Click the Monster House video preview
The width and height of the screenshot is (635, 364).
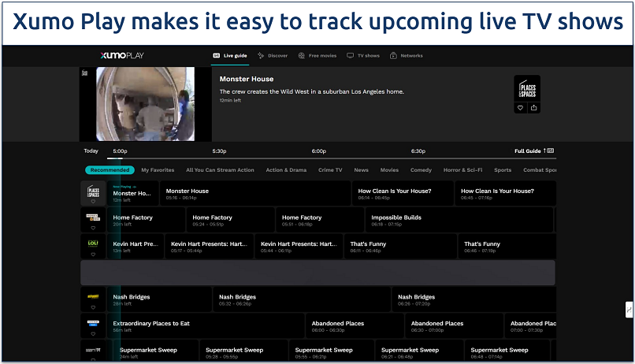point(146,104)
